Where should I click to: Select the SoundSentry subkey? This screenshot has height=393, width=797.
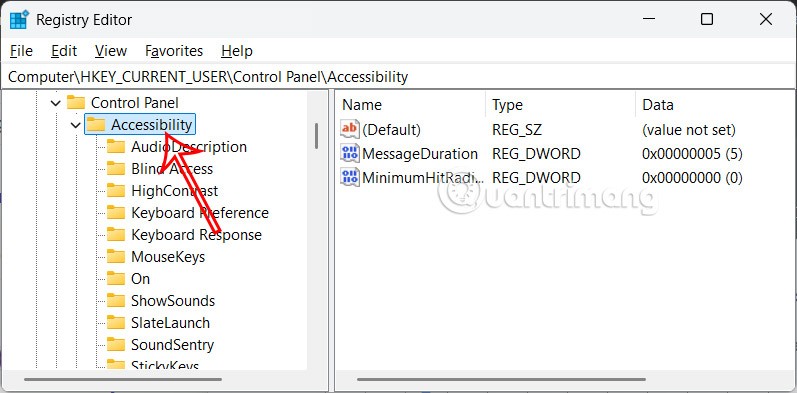click(x=172, y=345)
